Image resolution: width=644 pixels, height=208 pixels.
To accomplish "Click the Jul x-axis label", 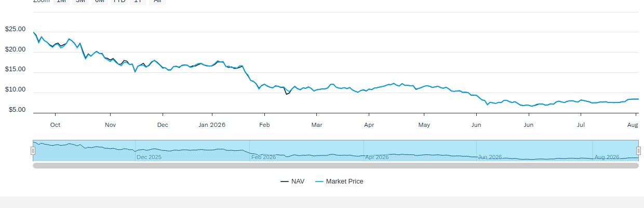I will click(581, 125).
